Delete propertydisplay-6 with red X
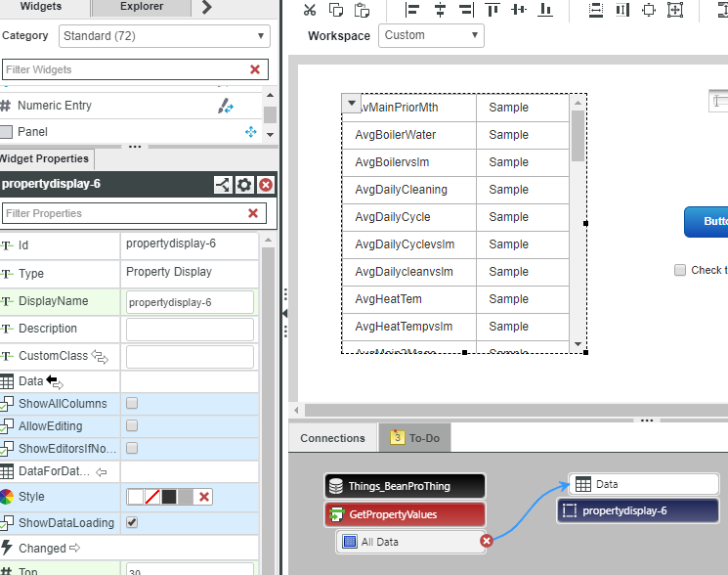The image size is (728, 575). tap(266, 185)
